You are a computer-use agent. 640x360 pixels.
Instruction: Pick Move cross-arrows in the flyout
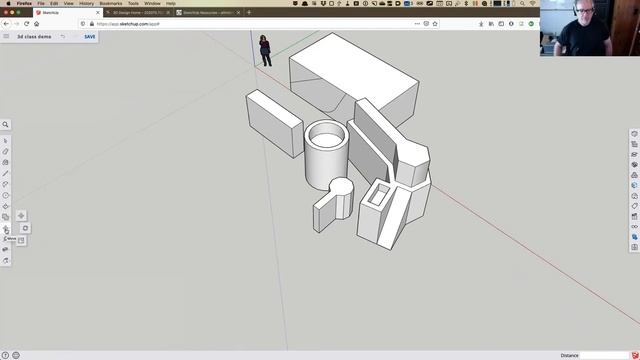coord(21,216)
